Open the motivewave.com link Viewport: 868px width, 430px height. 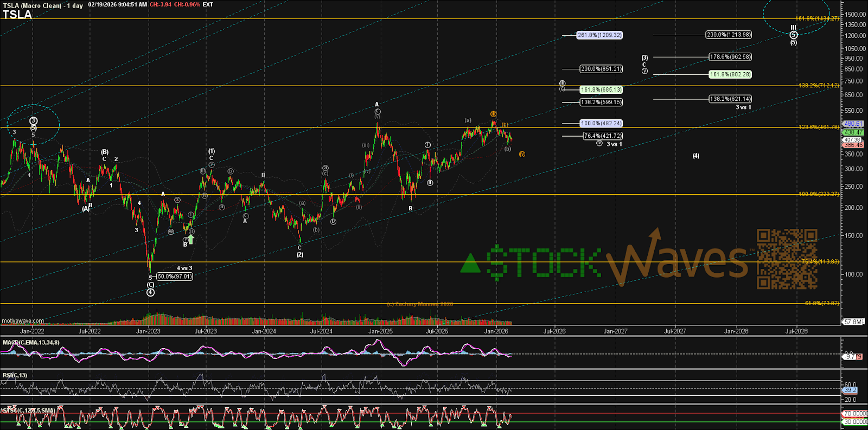click(x=23, y=321)
